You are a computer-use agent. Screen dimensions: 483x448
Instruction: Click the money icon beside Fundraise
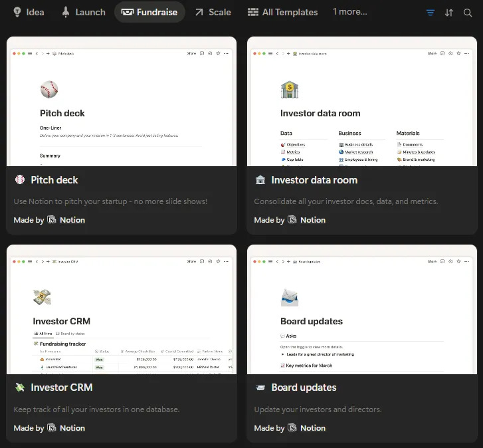tap(127, 12)
